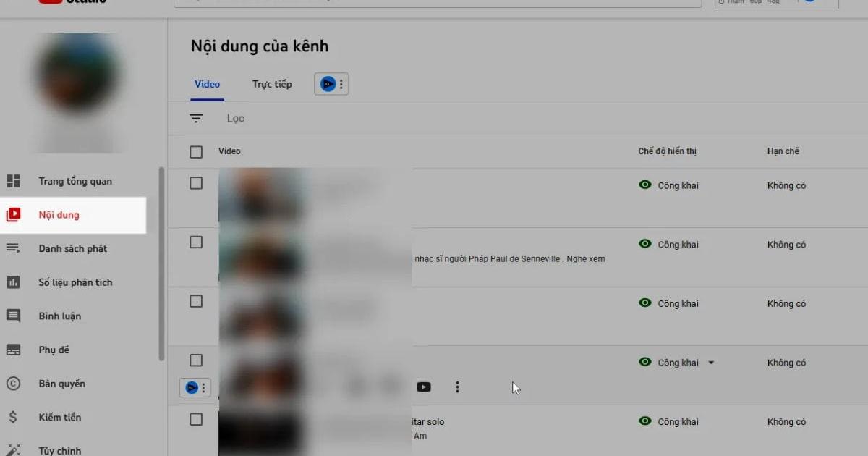Select the first video's row checkbox
This screenshot has height=456, width=868.
[195, 183]
